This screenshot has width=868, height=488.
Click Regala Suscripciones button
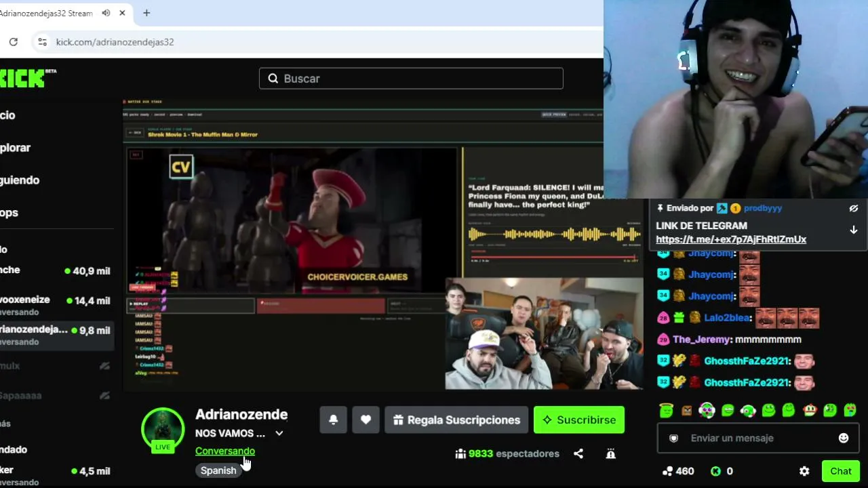pos(456,420)
